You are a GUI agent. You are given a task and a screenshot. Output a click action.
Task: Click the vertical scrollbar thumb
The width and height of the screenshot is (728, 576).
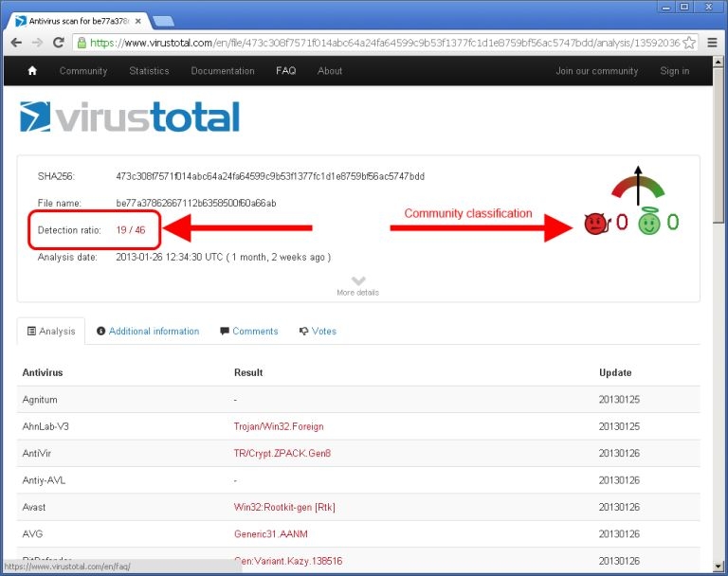718,146
